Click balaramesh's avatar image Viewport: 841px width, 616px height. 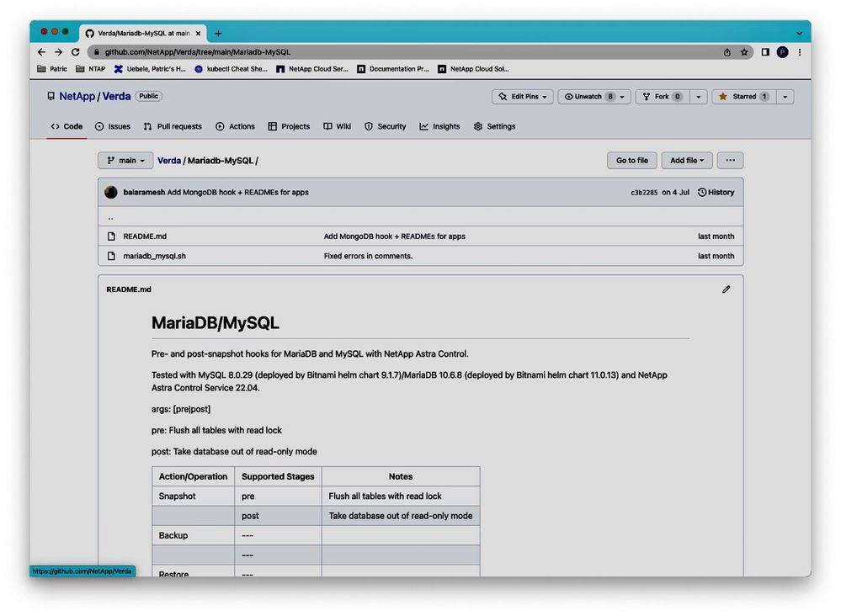click(111, 193)
